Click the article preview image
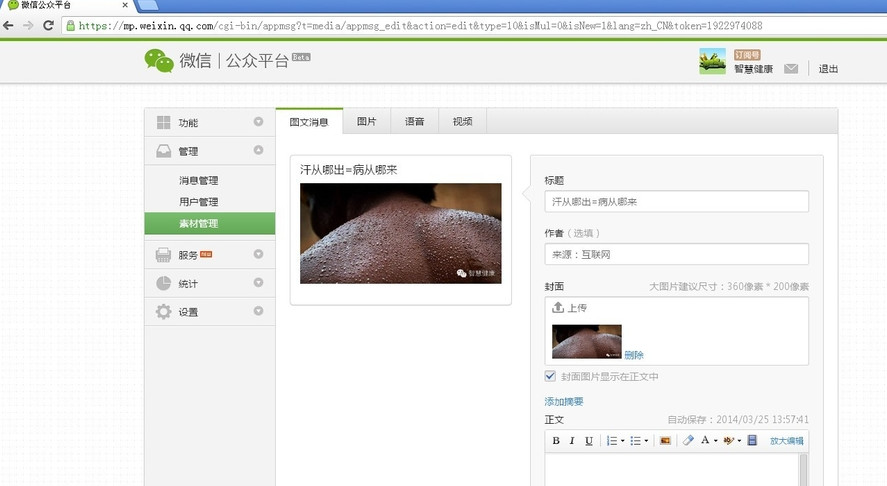Viewport: 887px width, 486px height. 401,233
